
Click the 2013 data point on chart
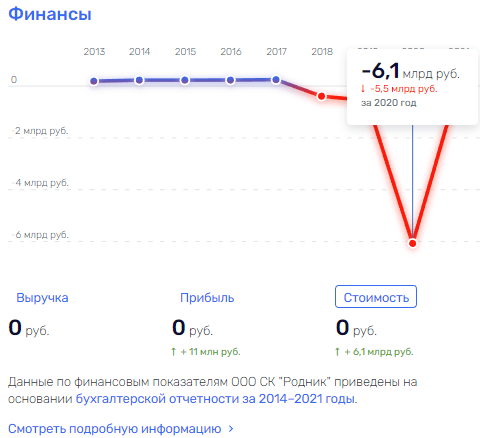94,81
